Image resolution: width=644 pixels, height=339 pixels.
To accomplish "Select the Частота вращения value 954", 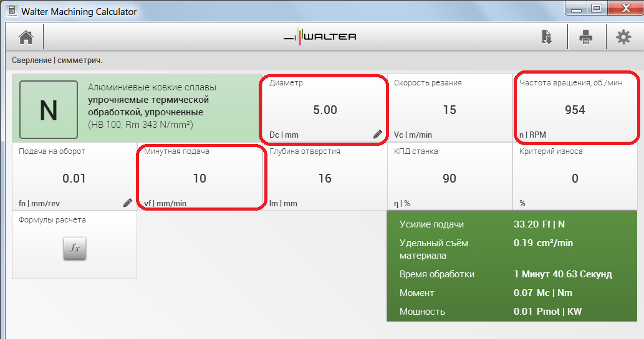I will click(x=575, y=110).
